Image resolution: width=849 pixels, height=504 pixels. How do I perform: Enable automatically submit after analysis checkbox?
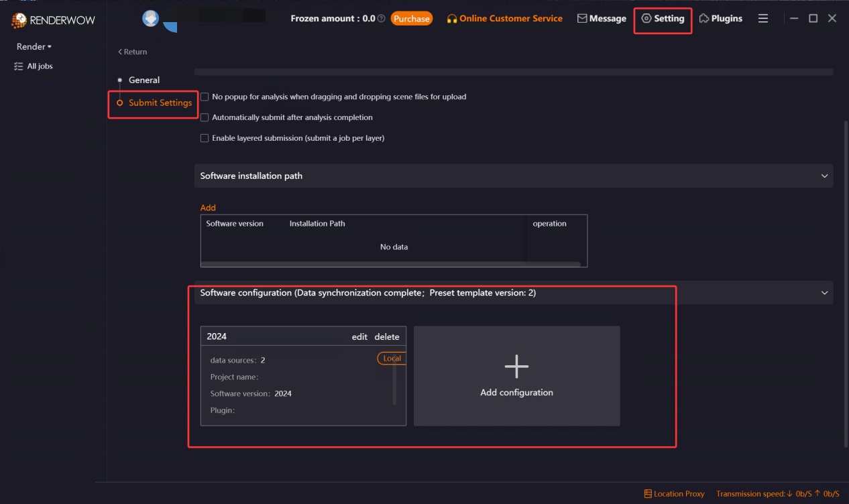pos(205,117)
